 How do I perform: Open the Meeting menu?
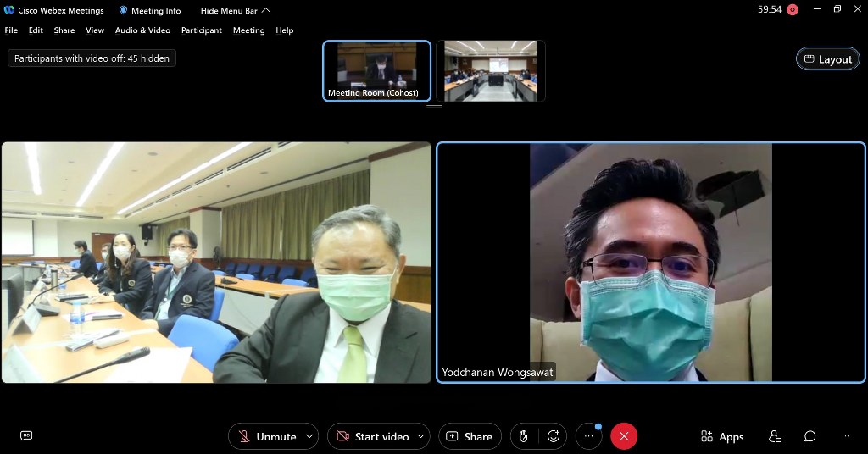248,30
